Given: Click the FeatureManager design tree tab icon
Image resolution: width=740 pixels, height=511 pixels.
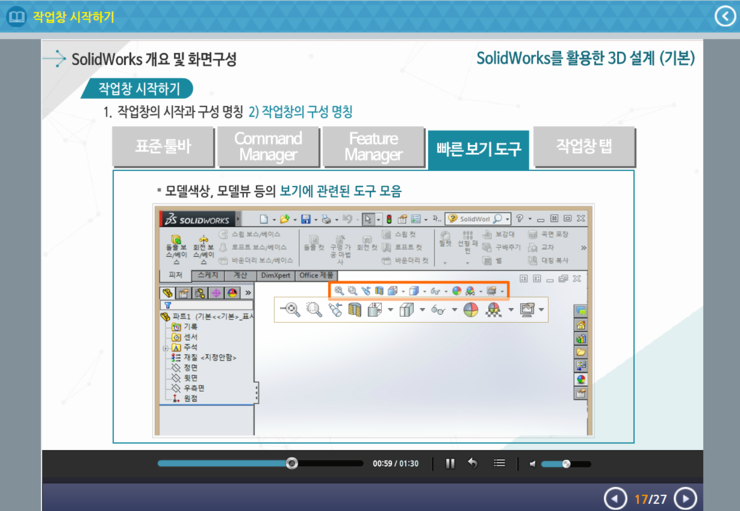Looking at the screenshot, I should (167, 293).
